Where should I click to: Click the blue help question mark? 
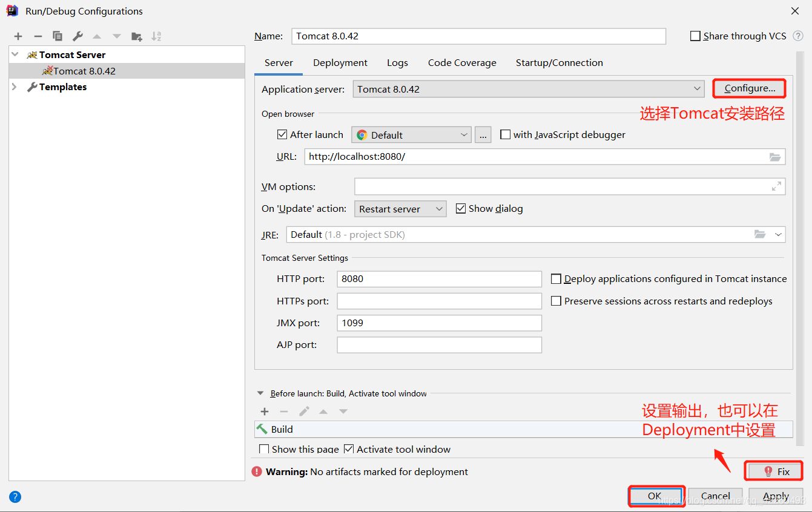click(x=15, y=497)
